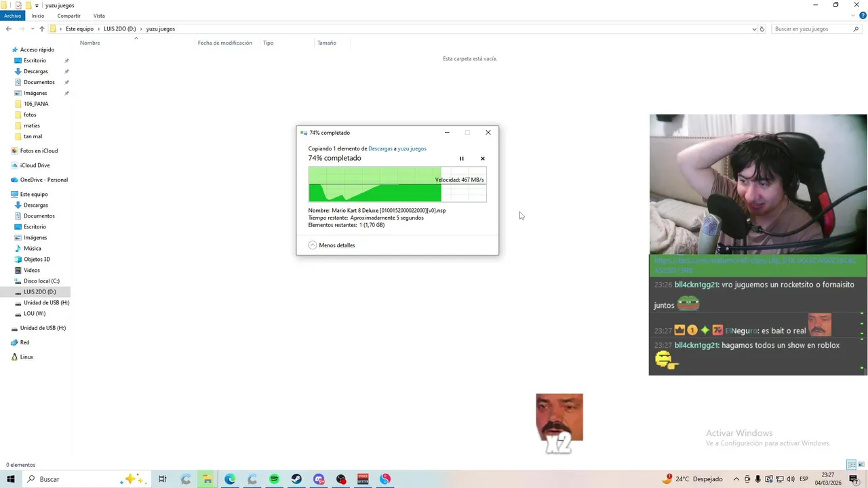Open Vídeos under Este equipo

(31, 270)
